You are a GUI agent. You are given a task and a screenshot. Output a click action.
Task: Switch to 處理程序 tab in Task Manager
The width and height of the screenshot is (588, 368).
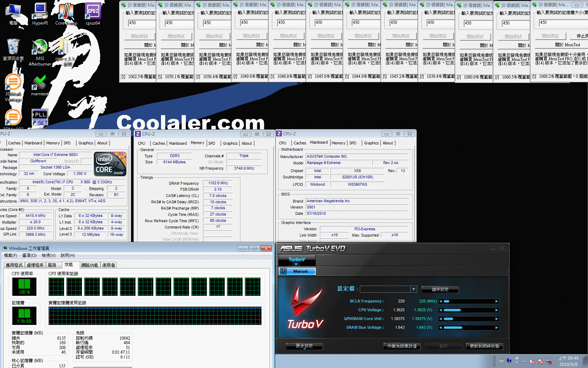pyautogui.click(x=35, y=265)
